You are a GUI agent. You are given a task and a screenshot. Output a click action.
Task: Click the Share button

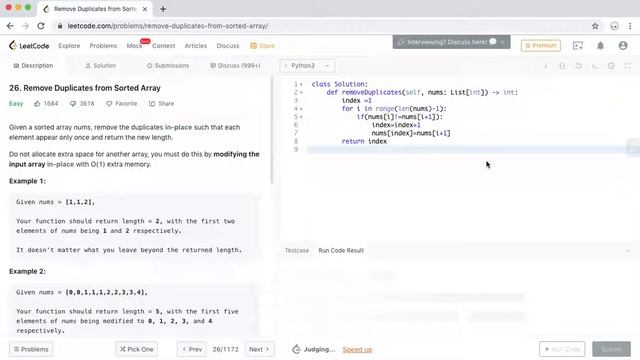coord(162,104)
